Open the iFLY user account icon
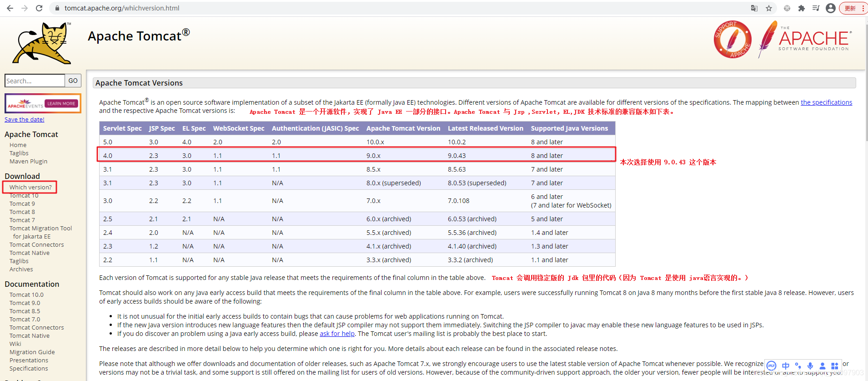 pos(823,366)
